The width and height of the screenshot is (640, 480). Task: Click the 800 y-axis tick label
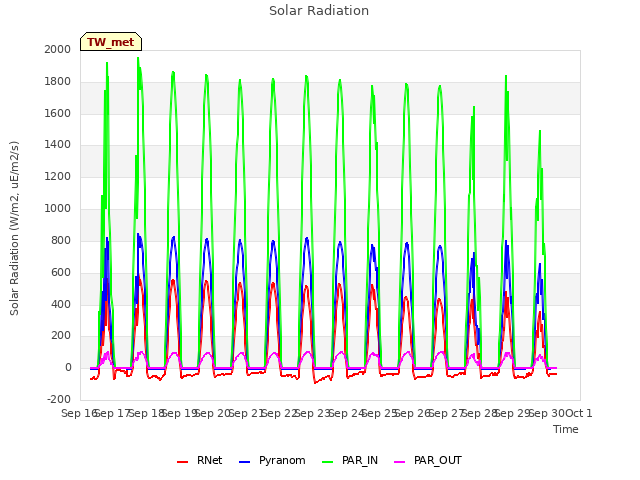[x=61, y=240]
